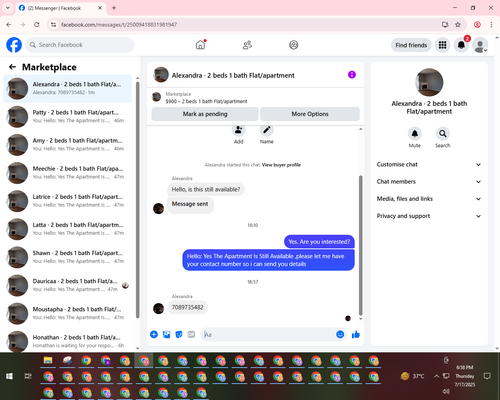The image size is (500, 400).
Task: Reload the page in Chrome
Action: click(x=37, y=24)
